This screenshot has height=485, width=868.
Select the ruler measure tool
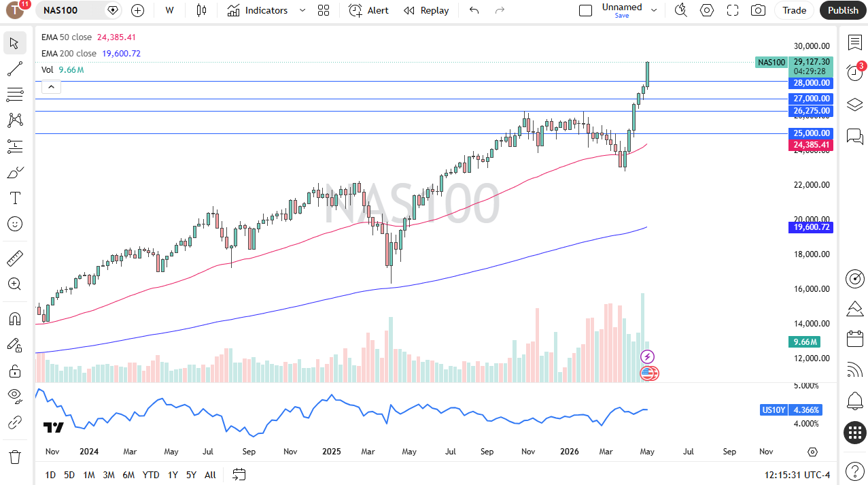tap(15, 258)
